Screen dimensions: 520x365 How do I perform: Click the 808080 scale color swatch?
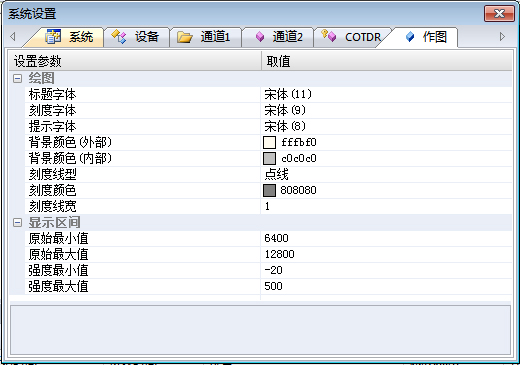click(269, 190)
